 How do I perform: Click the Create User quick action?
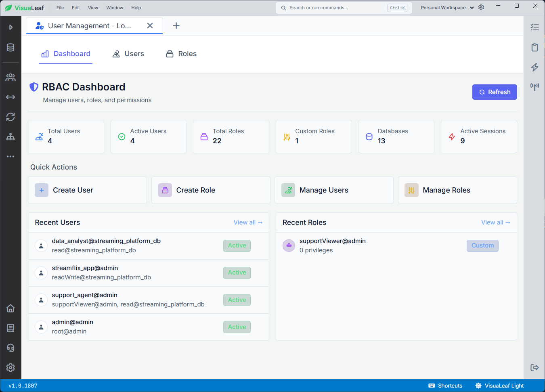click(x=87, y=190)
